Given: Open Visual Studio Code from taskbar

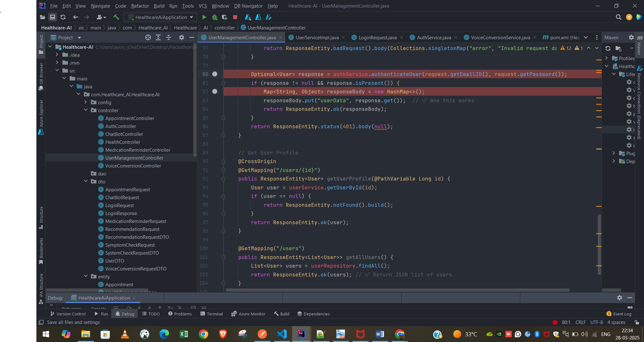Looking at the screenshot, I should tap(282, 334).
